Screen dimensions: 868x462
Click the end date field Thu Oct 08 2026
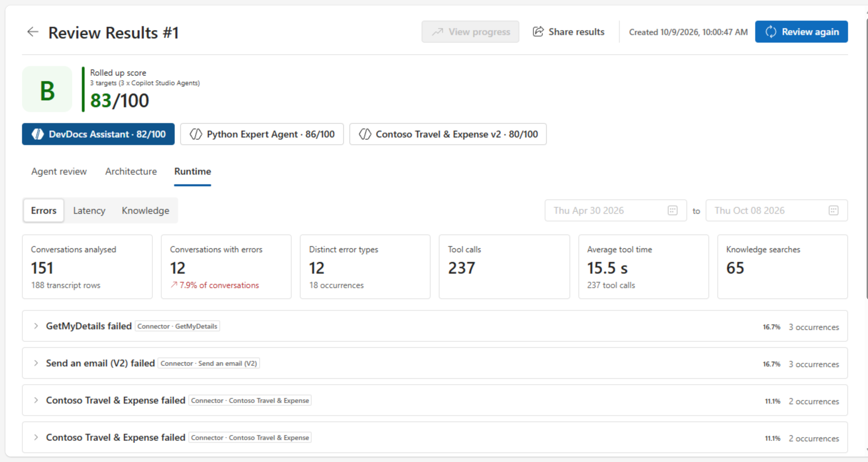[x=777, y=210]
